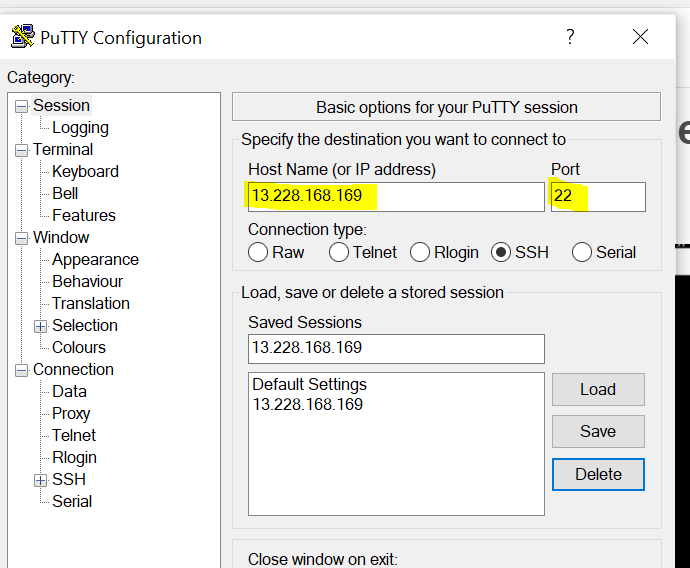The height and width of the screenshot is (568, 690).
Task: Open the Serial category in the tree
Action: [x=72, y=502]
